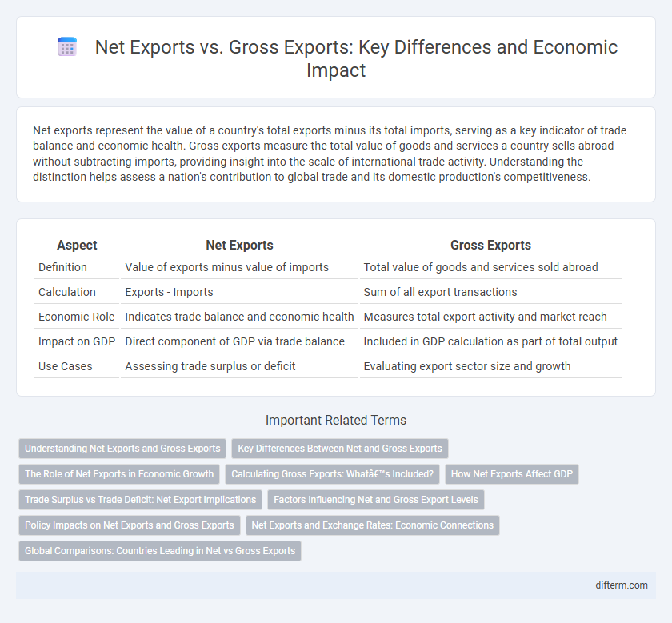This screenshot has width=672, height=623.
Task: Select the 'Use Cases' row label
Action: 65,367
